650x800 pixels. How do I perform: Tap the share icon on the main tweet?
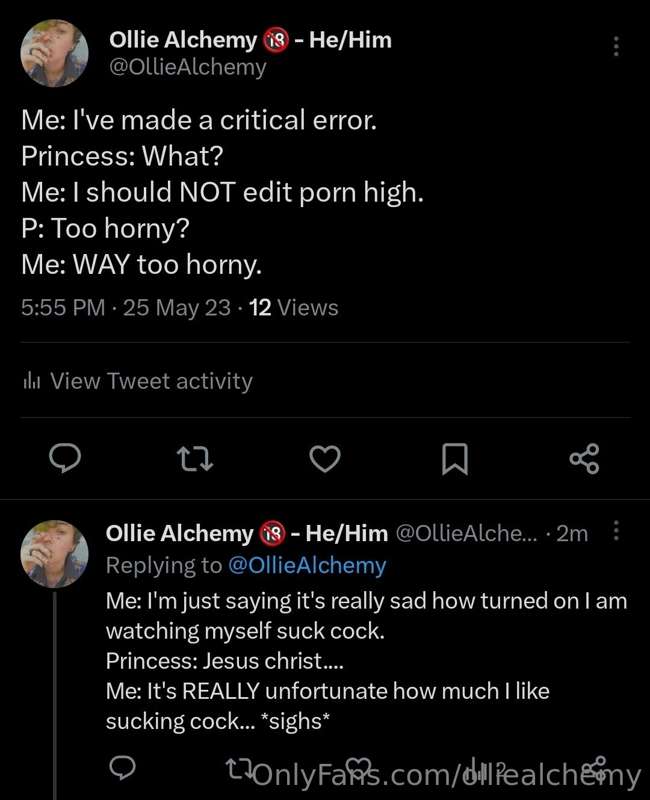[585, 459]
